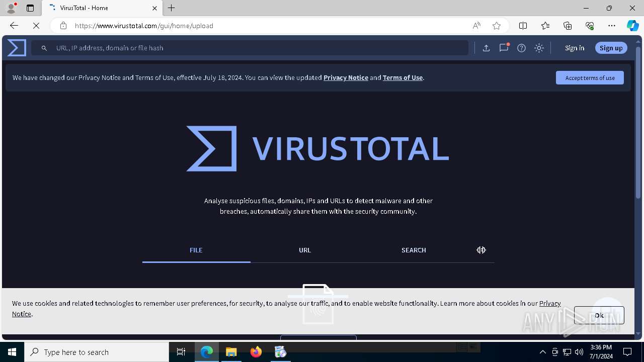644x362 pixels.
Task: Open Browser essentials heart icon
Action: pos(590,26)
